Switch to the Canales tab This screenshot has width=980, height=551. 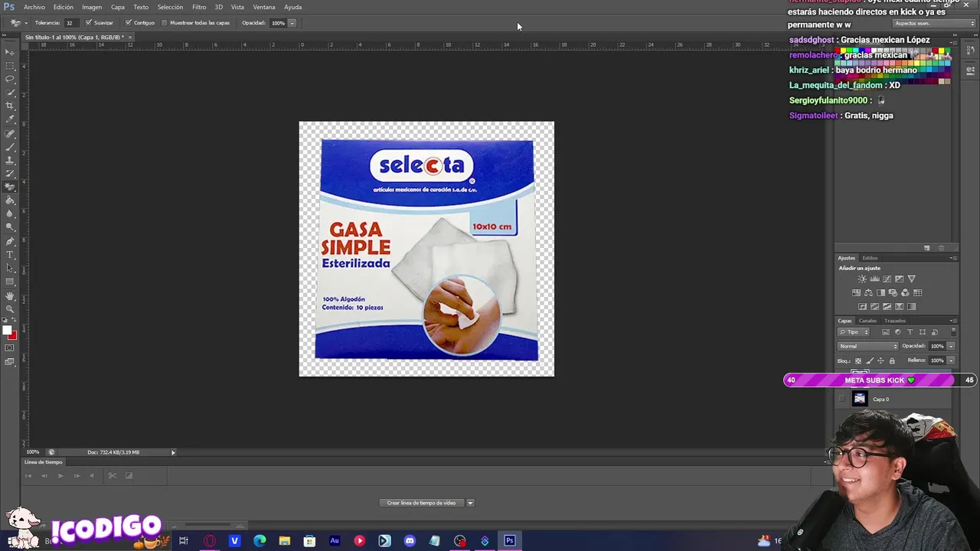click(x=867, y=321)
